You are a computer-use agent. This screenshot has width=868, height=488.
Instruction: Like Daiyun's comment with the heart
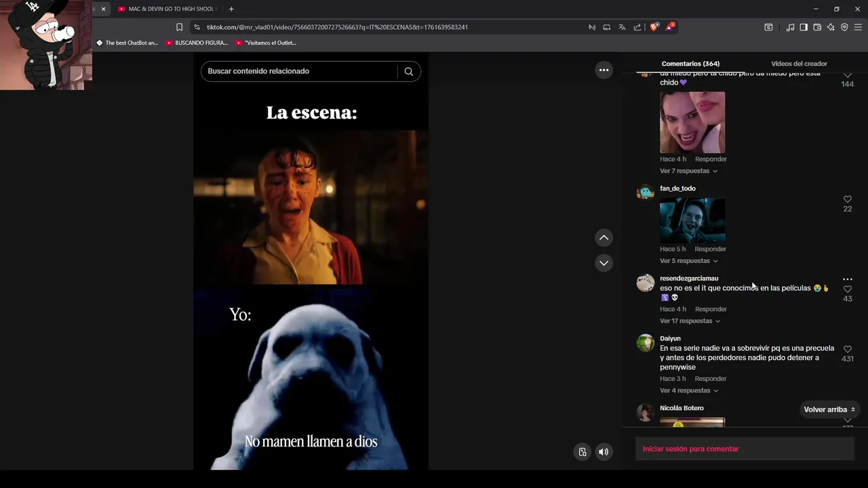click(848, 349)
